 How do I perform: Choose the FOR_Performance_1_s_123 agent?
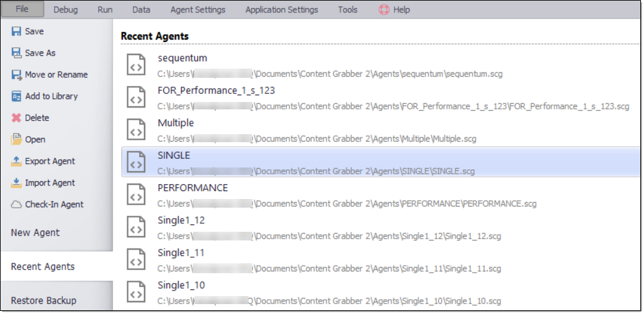pyautogui.click(x=216, y=91)
